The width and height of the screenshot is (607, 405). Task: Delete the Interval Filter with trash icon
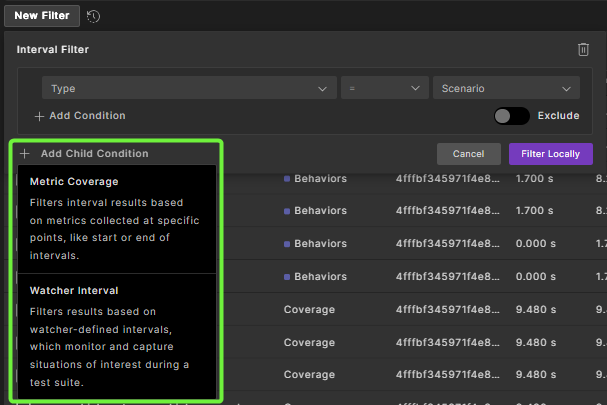pos(583,49)
